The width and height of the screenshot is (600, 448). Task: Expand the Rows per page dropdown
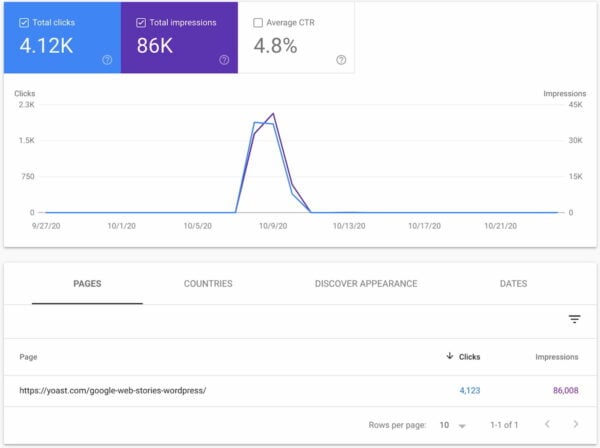click(x=453, y=424)
